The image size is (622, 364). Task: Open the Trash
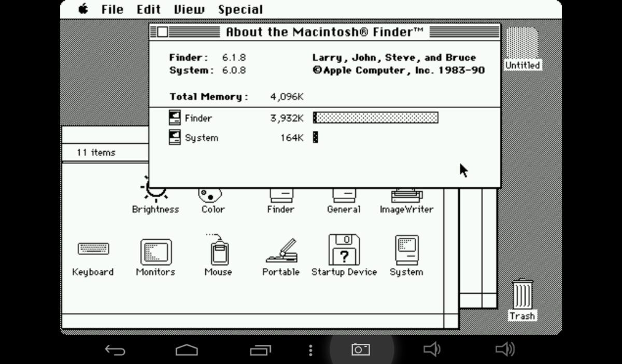pyautogui.click(x=521, y=295)
